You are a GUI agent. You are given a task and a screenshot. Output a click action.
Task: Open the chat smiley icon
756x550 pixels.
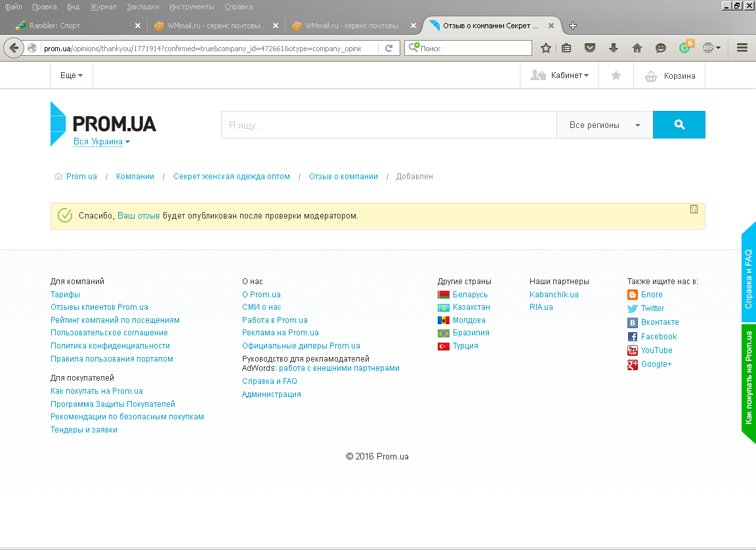point(661,48)
